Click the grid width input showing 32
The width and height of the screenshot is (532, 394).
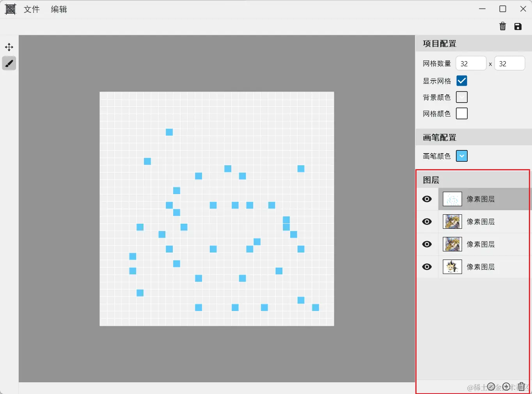click(x=471, y=64)
